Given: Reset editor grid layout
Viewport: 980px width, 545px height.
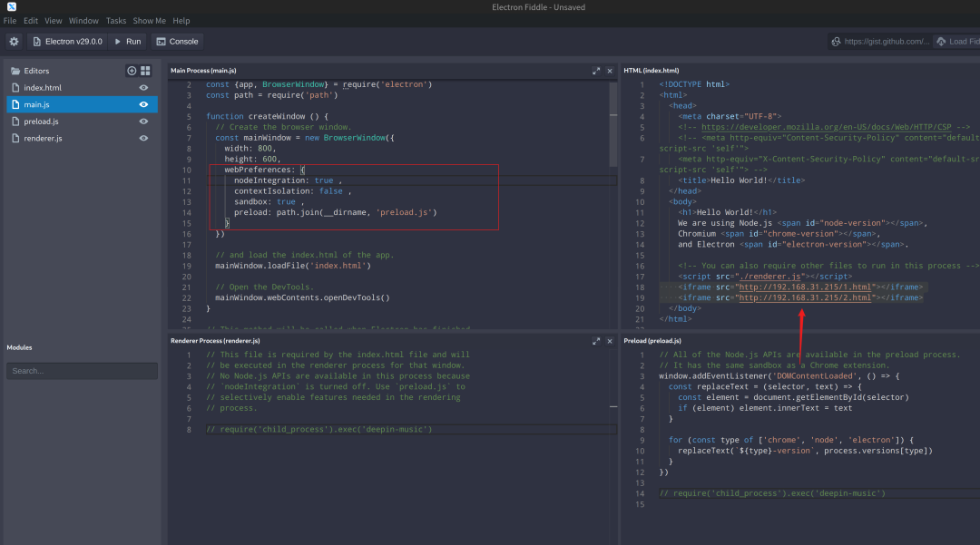Looking at the screenshot, I should pyautogui.click(x=145, y=71).
